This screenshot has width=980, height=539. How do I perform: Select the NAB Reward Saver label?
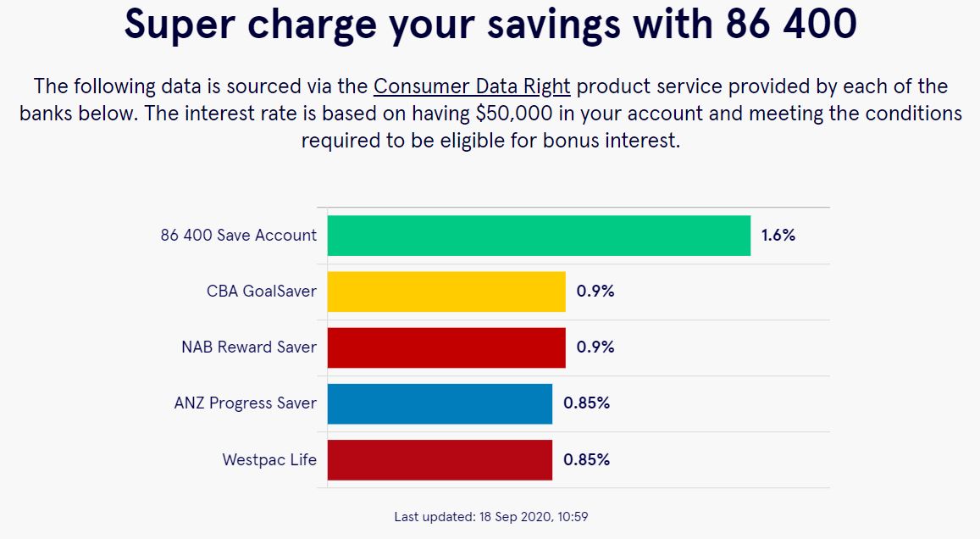point(249,347)
